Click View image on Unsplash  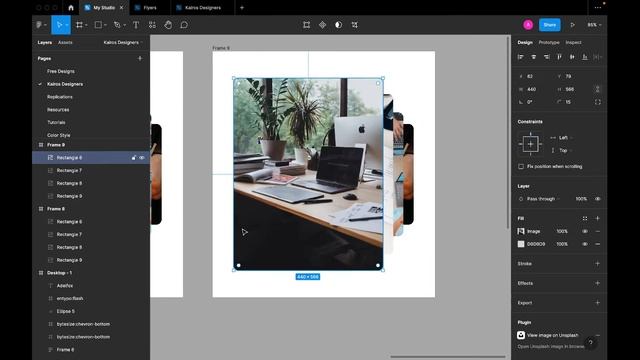point(552,335)
